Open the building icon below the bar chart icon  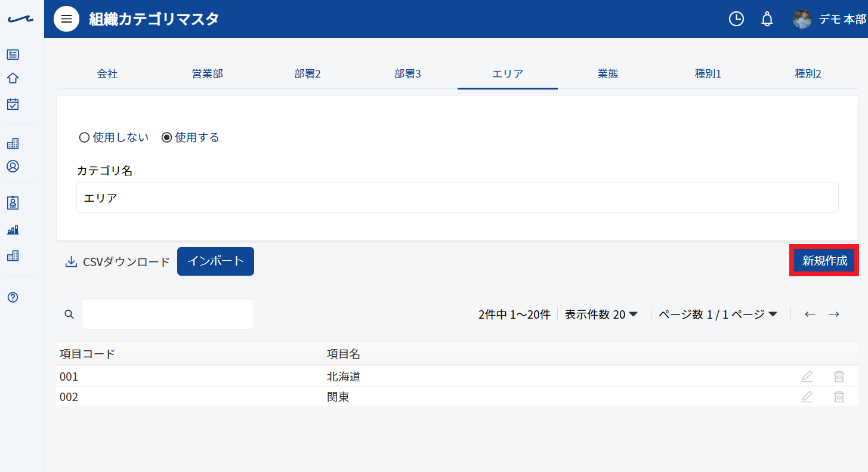pyautogui.click(x=13, y=256)
